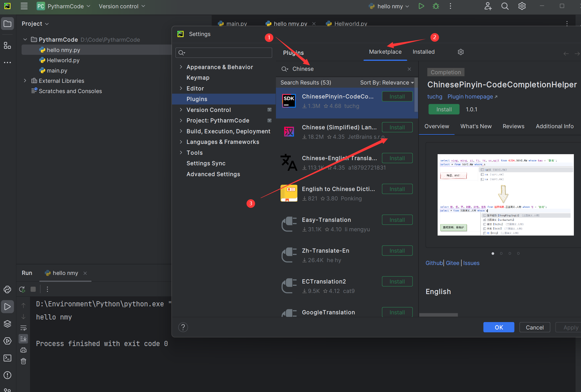Click the PyCharm run button in toolbar

421,6
